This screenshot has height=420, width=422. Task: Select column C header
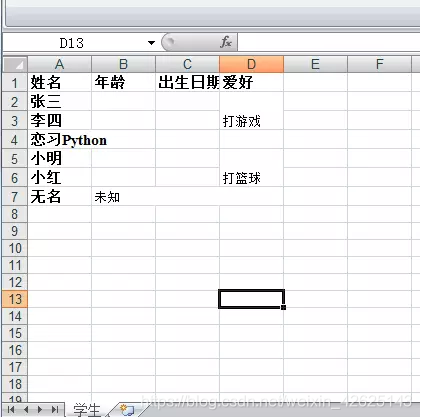[187, 64]
